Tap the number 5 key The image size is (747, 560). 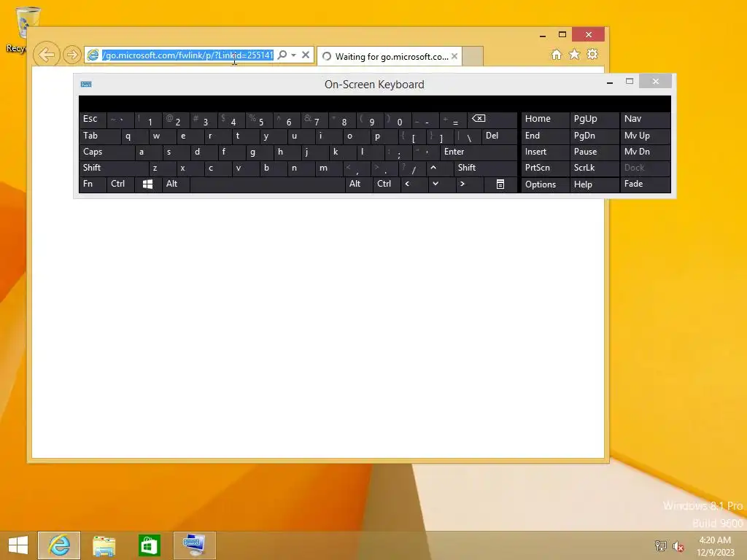click(x=259, y=119)
